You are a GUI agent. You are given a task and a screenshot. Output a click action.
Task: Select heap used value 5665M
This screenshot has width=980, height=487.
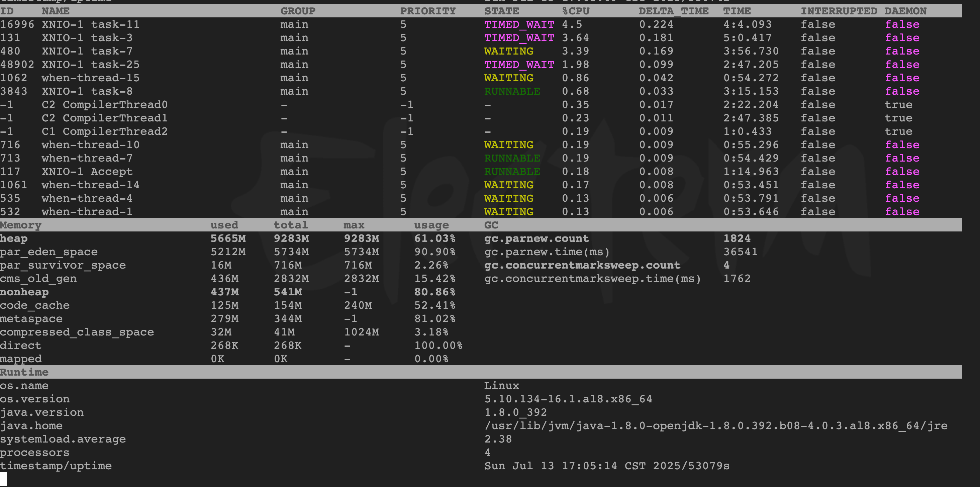pos(228,238)
